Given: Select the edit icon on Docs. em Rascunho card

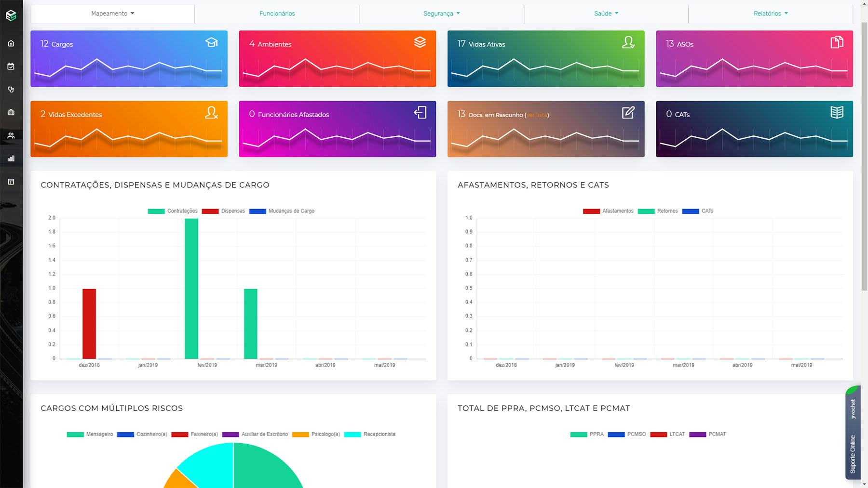Looking at the screenshot, I should [x=628, y=113].
